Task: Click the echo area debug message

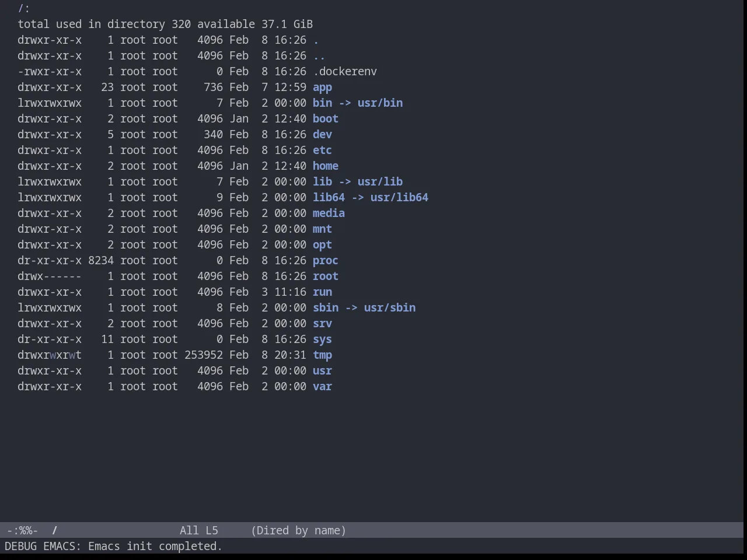Action: (113, 547)
